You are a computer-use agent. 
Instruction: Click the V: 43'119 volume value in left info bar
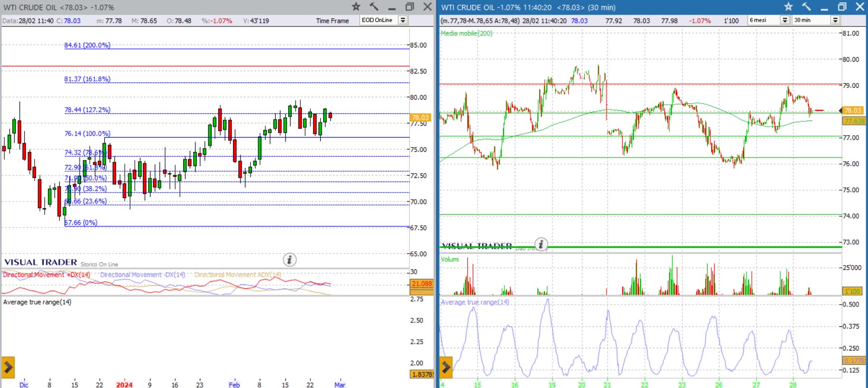pyautogui.click(x=256, y=21)
